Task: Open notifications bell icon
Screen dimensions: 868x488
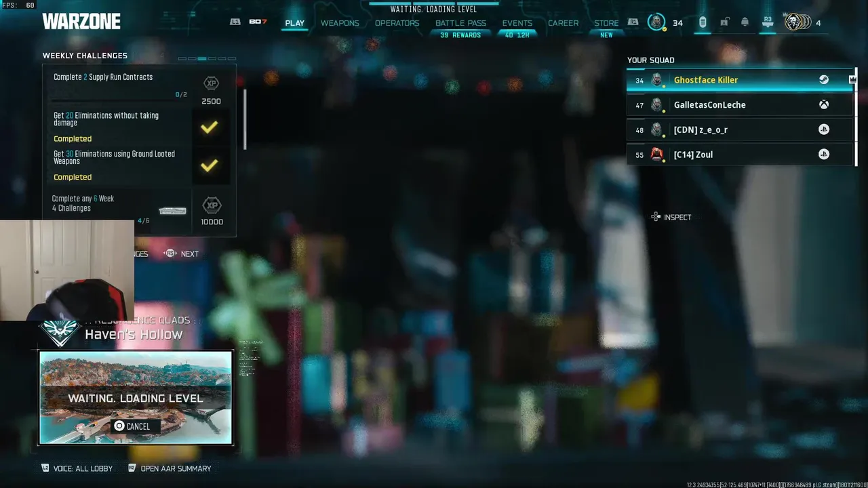Action: tap(745, 22)
